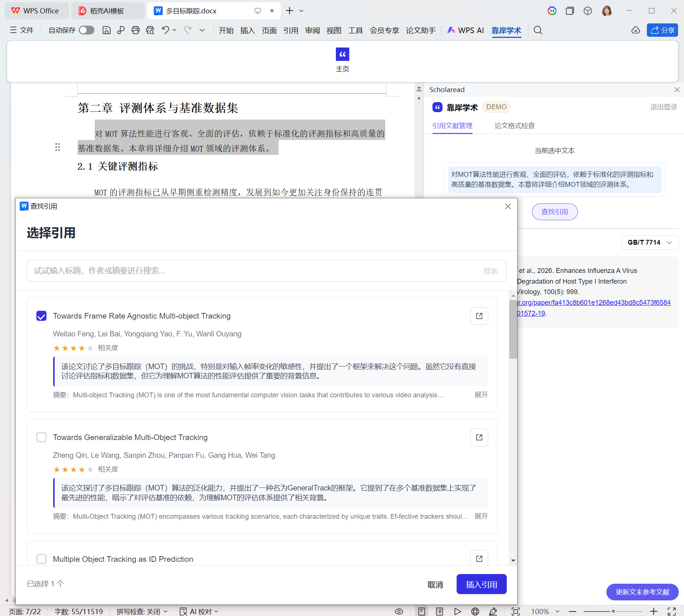The image size is (684, 616).
Task: Expand the undo history dropdown arrow
Action: (175, 30)
